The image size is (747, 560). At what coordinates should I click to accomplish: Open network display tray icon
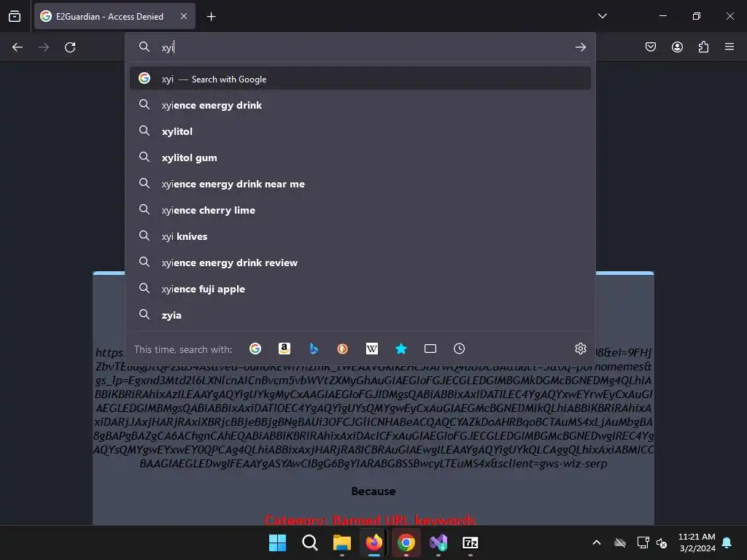click(x=643, y=542)
